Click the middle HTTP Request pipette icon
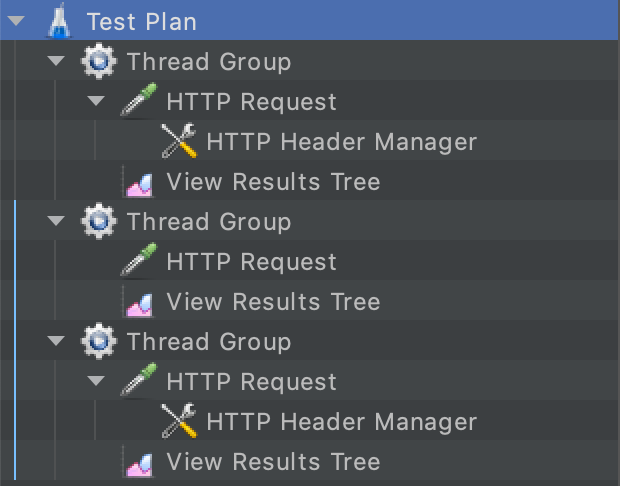Screen dimensions: 620x486 coord(140,262)
